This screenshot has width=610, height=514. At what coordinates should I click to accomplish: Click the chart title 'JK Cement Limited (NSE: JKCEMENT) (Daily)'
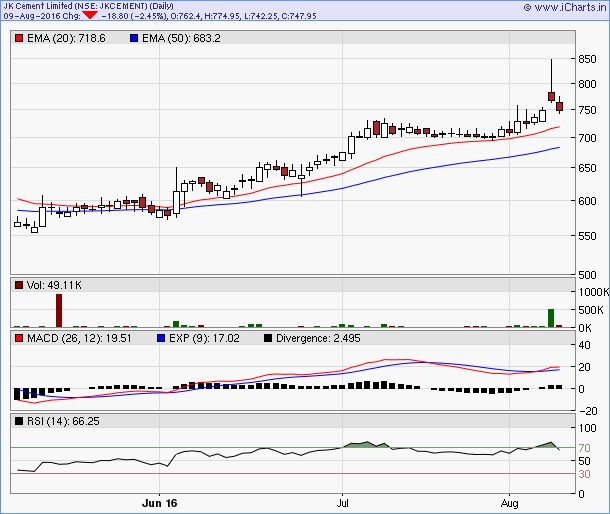[88, 6]
